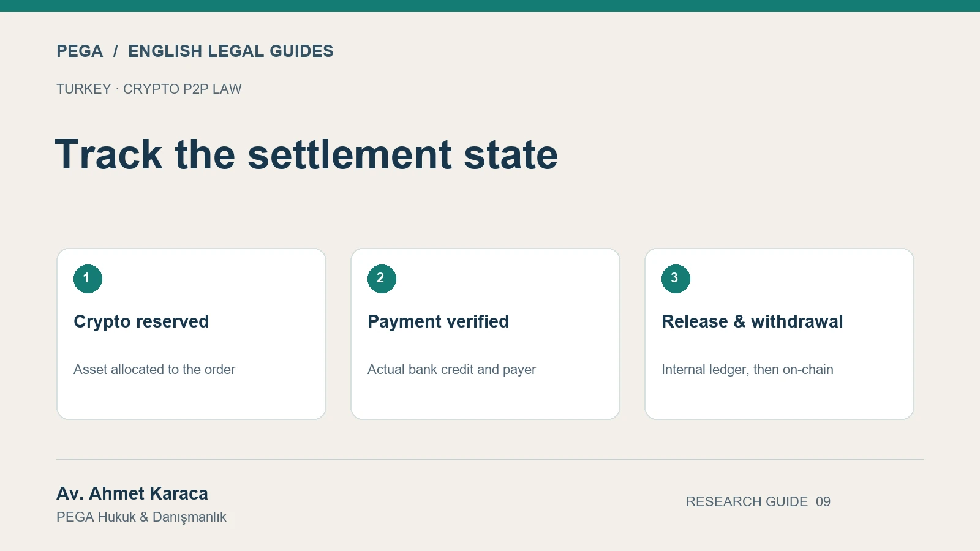This screenshot has width=980, height=551.
Task: Click the Track the settlement state heading
Action: click(306, 154)
